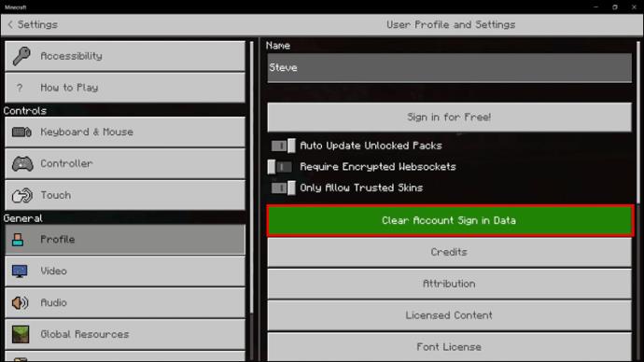Open the Global Resources settings tab
This screenshot has height=362, width=644.
pyautogui.click(x=125, y=335)
